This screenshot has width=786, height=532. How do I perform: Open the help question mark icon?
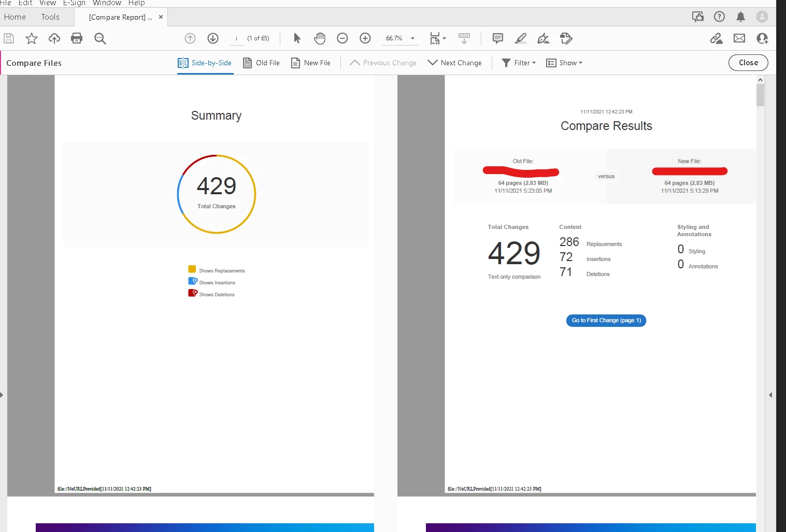point(719,17)
